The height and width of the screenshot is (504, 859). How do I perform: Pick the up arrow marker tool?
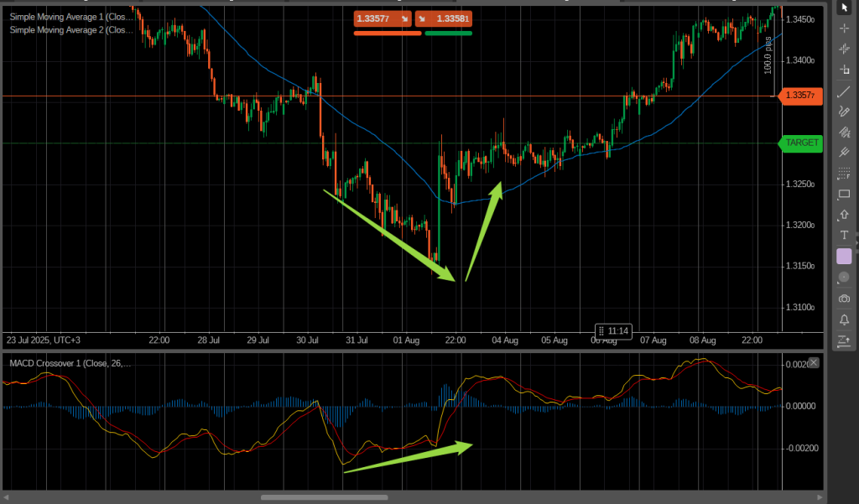pos(844,215)
